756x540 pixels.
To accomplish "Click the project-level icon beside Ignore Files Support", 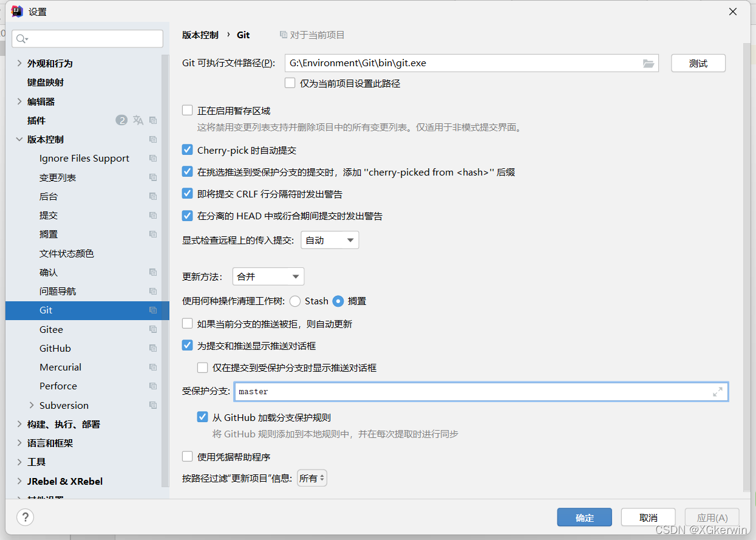I will [153, 159].
